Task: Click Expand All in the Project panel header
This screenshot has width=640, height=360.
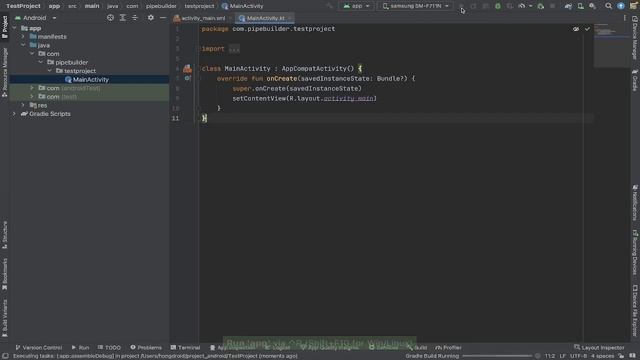Action: click(122, 18)
